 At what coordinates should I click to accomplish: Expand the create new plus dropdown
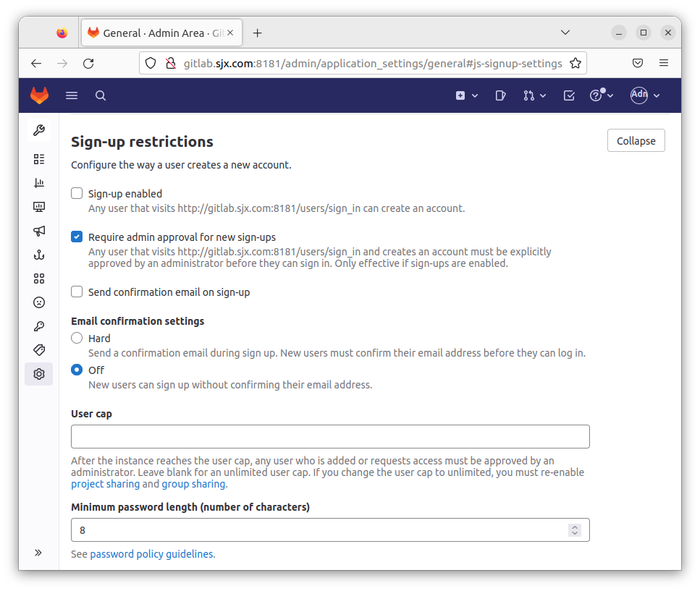466,95
